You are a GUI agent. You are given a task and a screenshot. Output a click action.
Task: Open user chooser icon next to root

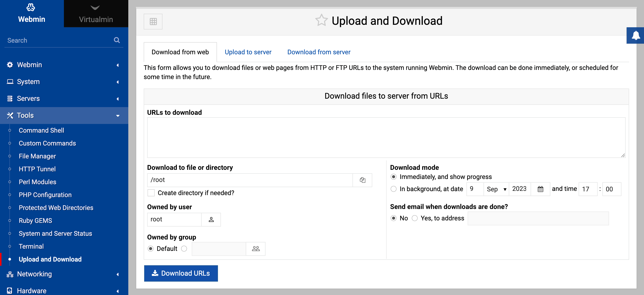coord(211,219)
